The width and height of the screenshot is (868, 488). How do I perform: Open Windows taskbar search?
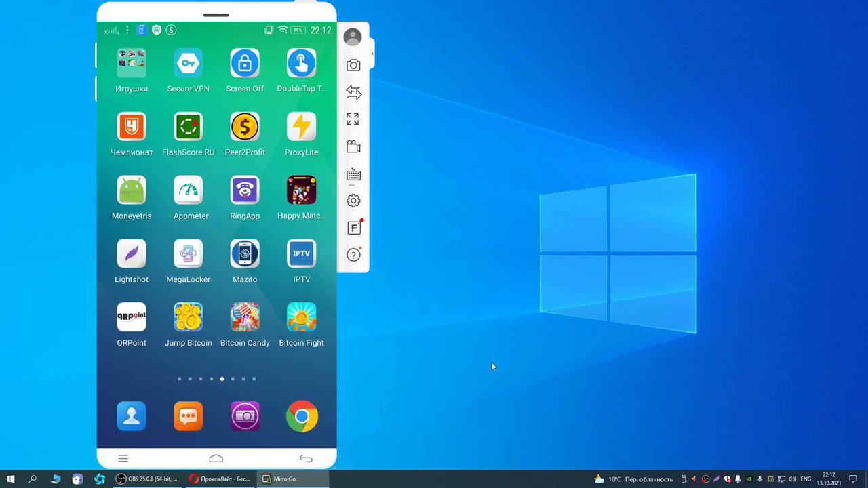33,479
